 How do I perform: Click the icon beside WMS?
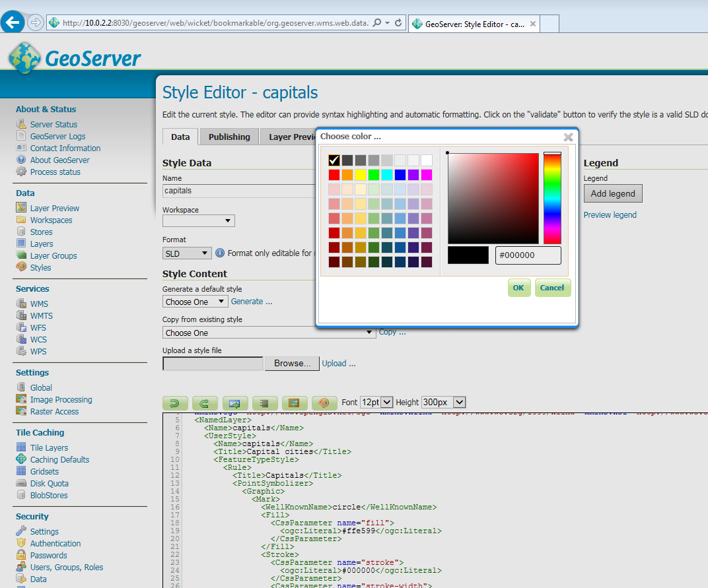pyautogui.click(x=21, y=304)
